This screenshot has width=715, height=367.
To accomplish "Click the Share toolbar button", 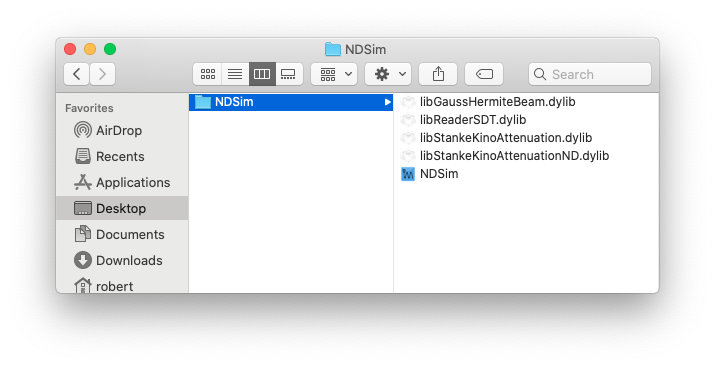I will click(x=438, y=74).
